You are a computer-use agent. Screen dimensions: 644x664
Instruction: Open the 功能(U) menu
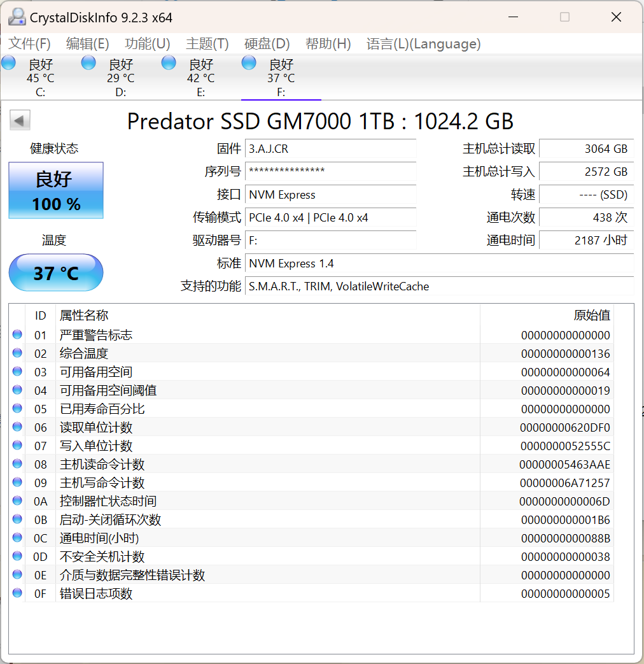pos(147,44)
